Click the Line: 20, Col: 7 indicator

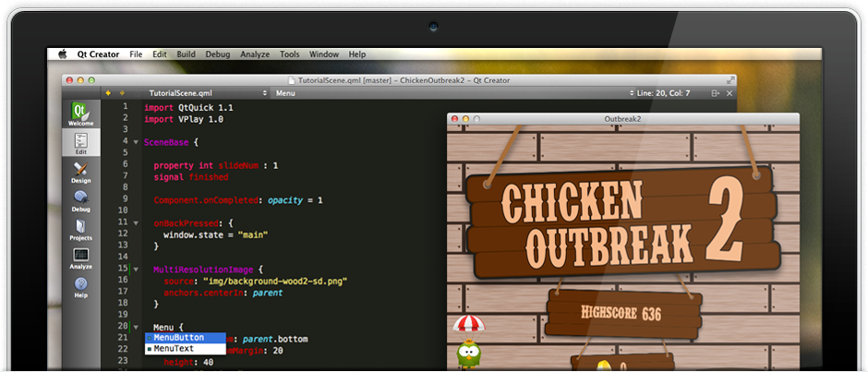(x=663, y=93)
